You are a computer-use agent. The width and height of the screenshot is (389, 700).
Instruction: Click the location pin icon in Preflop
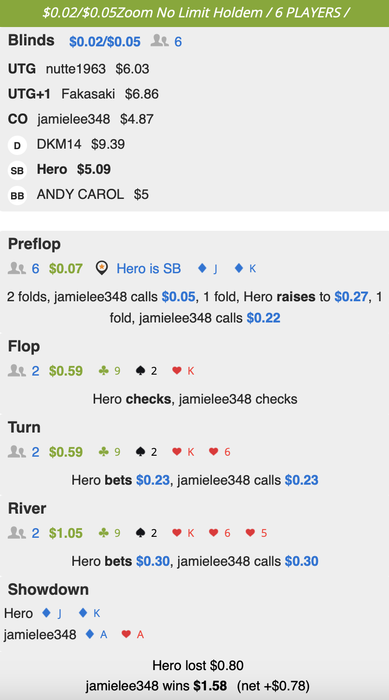click(102, 268)
